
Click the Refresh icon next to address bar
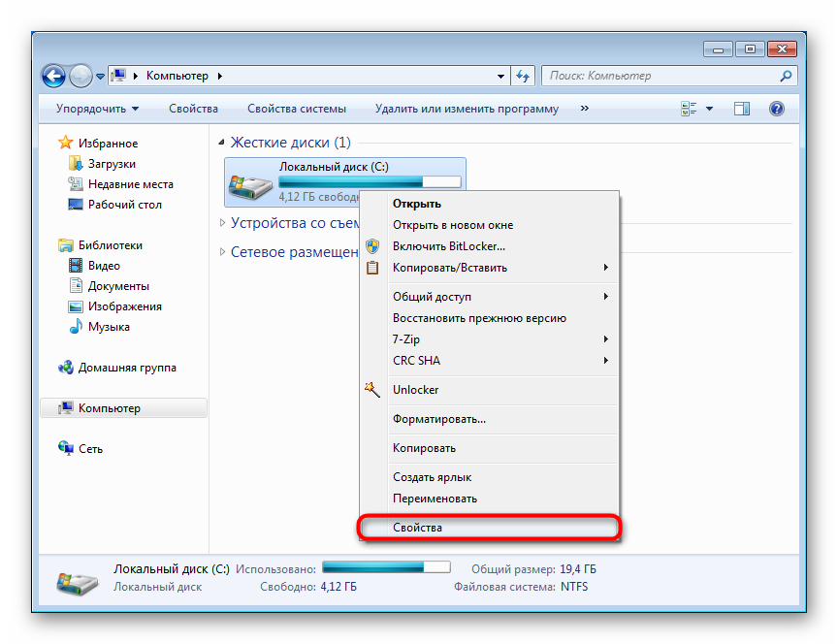point(523,75)
